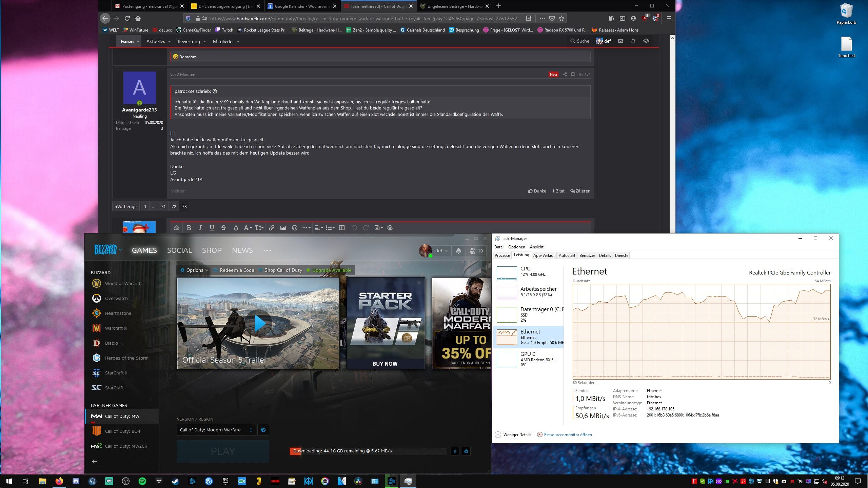Expand the Bewertung dropdown in forum nav
This screenshot has height=488, width=868.
point(204,41)
